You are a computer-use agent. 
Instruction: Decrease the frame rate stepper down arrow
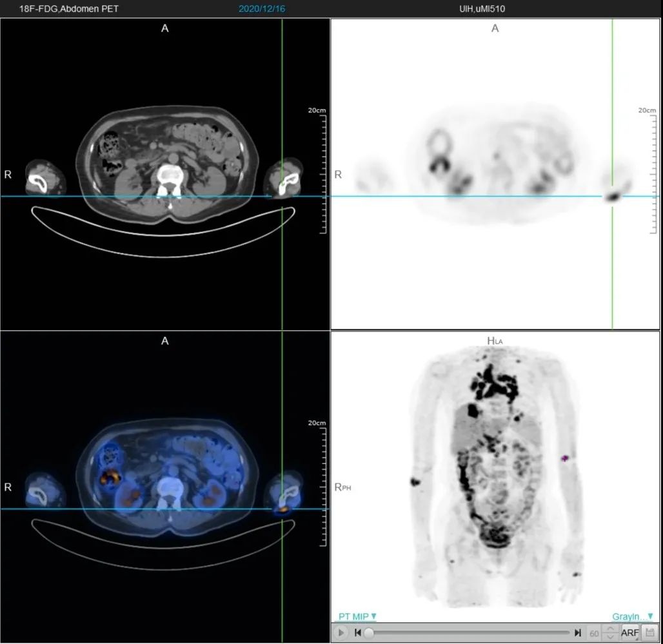[x=609, y=636]
